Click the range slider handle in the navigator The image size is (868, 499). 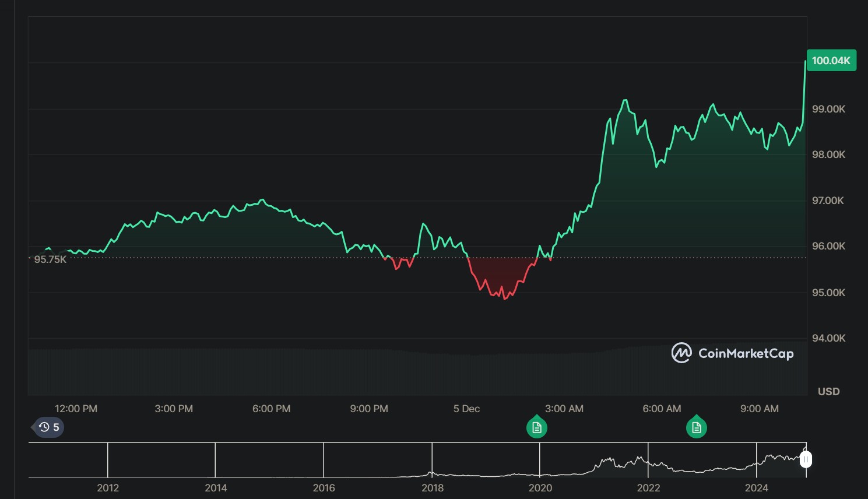tap(806, 460)
